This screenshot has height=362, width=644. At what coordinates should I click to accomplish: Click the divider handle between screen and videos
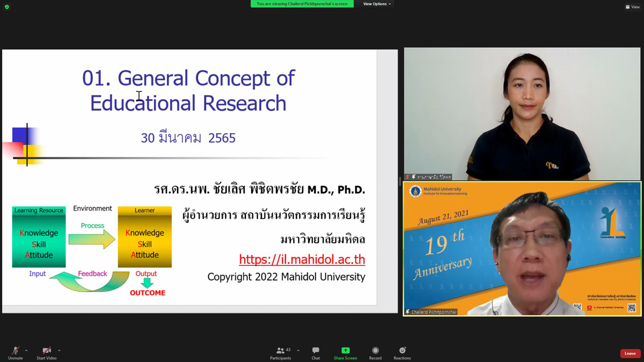pos(400,181)
